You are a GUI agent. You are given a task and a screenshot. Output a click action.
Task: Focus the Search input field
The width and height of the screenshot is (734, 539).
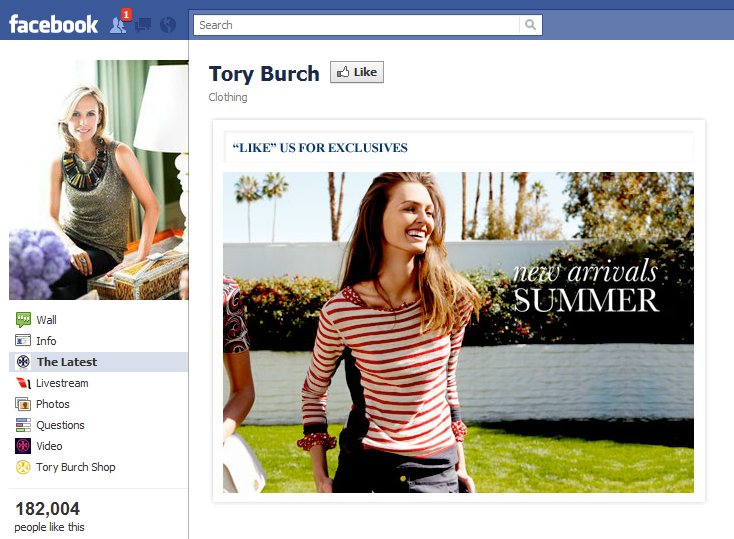pos(357,25)
